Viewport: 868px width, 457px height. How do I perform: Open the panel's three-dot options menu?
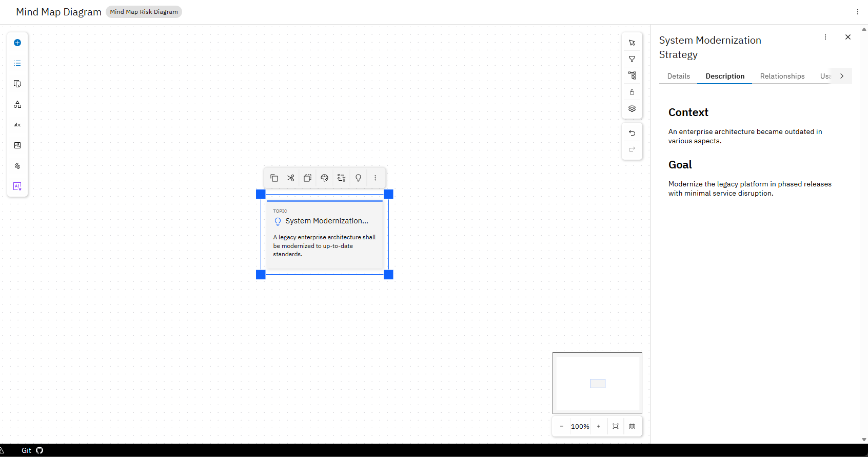click(x=825, y=37)
